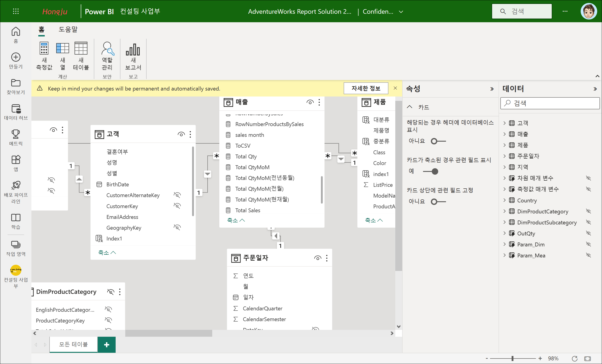This screenshot has width=602, height=364.
Task: Click the 자세한 정보 button
Action: tap(366, 88)
